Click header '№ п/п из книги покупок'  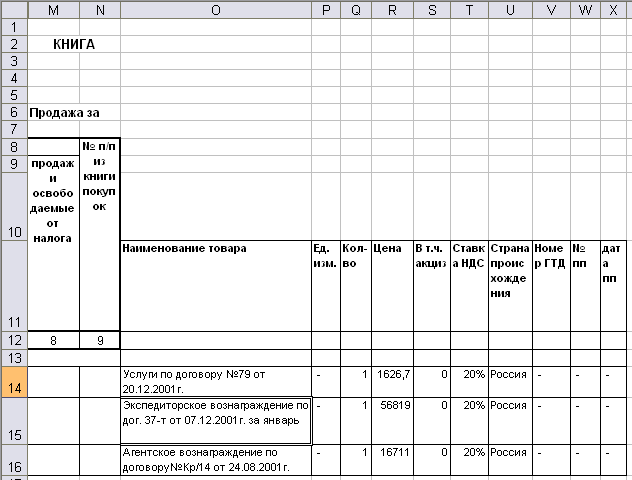coord(100,235)
